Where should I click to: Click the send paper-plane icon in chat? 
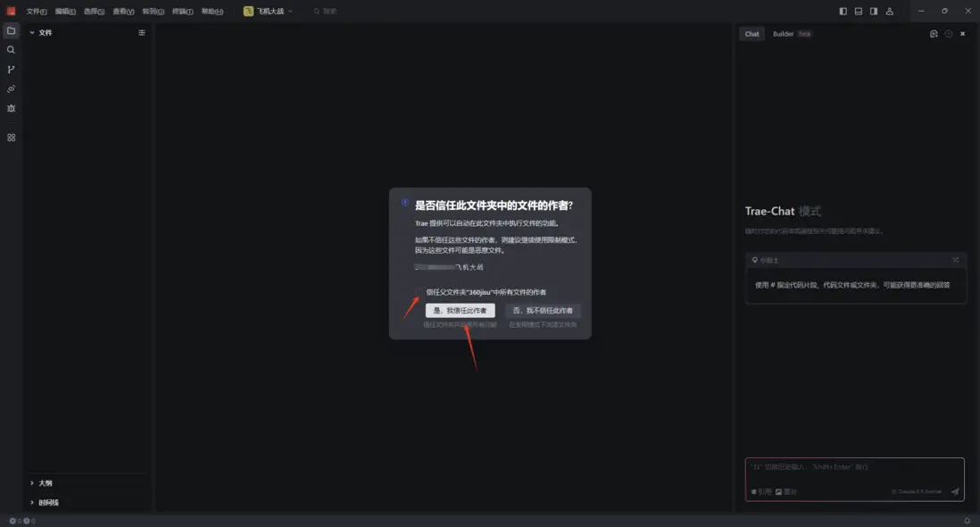[954, 491]
